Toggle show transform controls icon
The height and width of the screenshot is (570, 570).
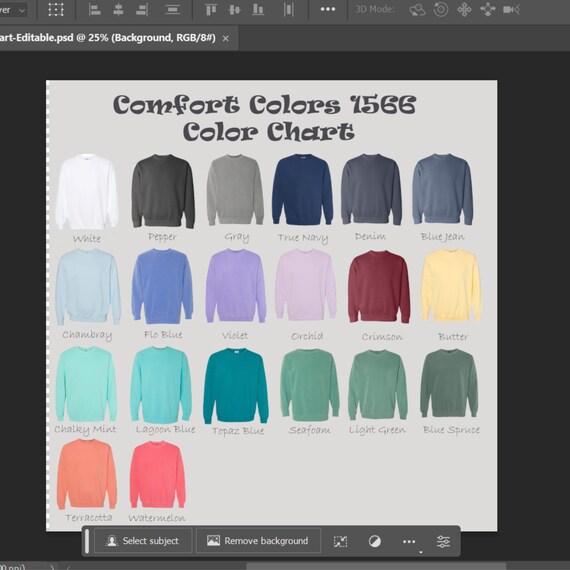(56, 10)
